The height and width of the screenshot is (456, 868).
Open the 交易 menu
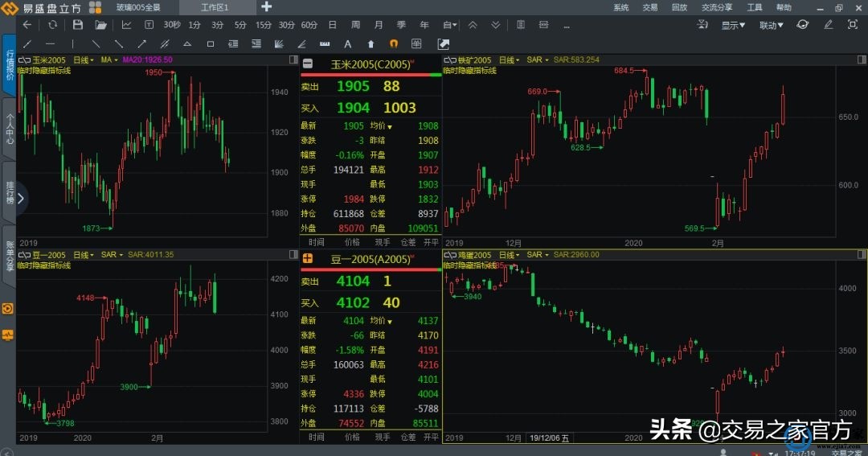pos(650,7)
